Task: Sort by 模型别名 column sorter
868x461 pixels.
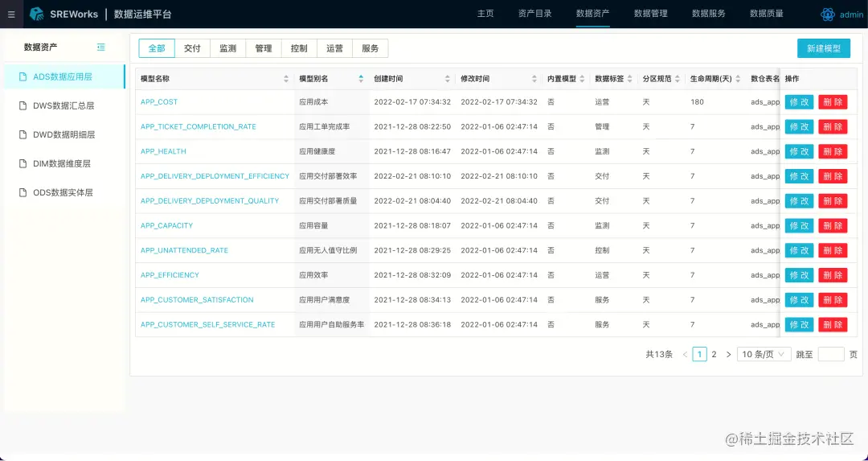Action: click(361, 79)
